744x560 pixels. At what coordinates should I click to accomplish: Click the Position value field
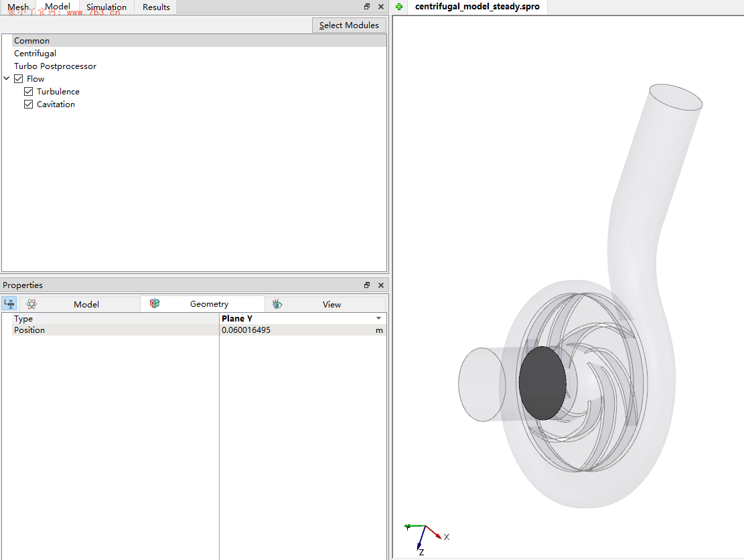pyautogui.click(x=295, y=330)
